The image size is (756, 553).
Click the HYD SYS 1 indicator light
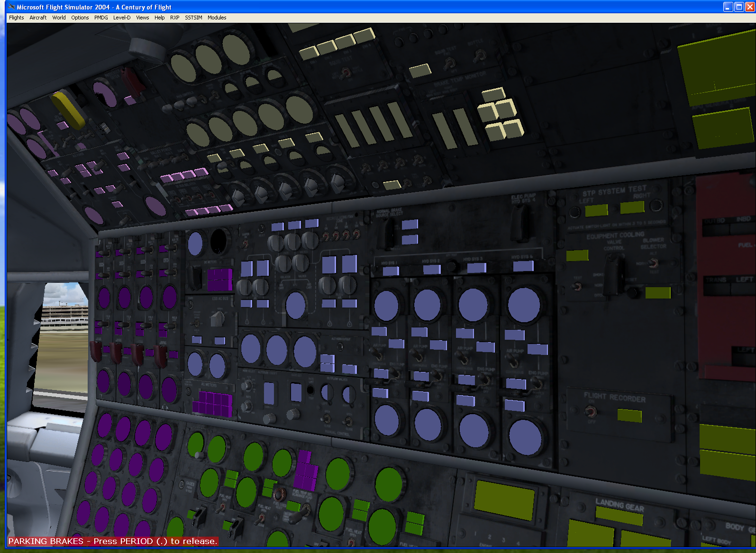(x=391, y=271)
